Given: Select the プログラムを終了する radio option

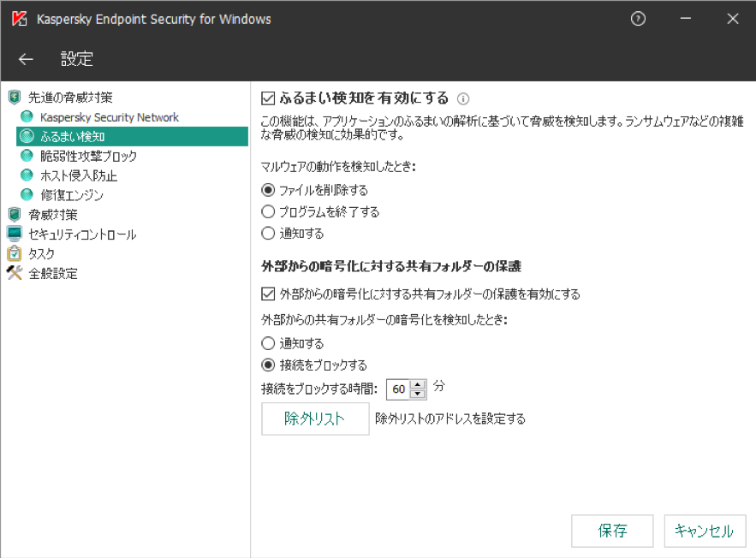Looking at the screenshot, I should 268,211.
